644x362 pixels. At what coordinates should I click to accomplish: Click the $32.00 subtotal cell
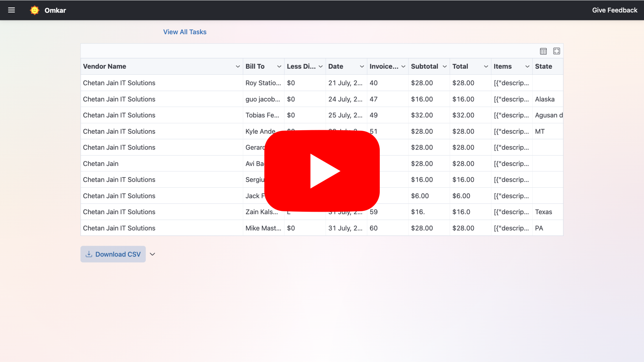tap(429, 115)
